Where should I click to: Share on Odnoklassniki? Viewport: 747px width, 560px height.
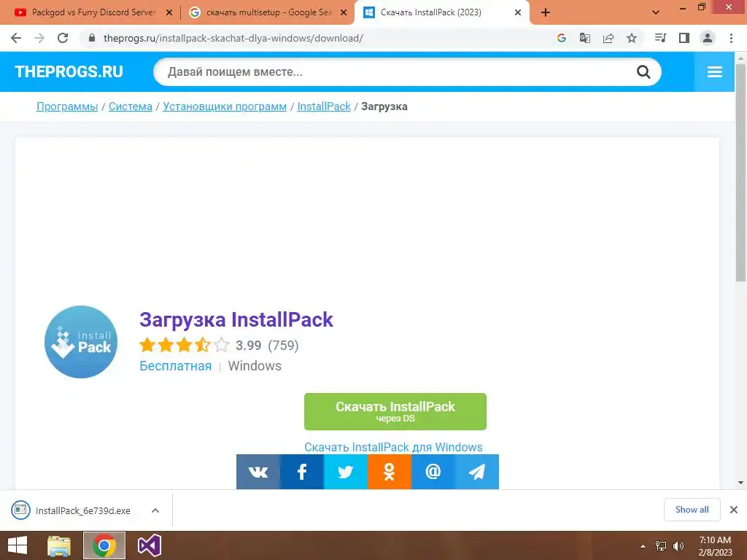point(390,472)
